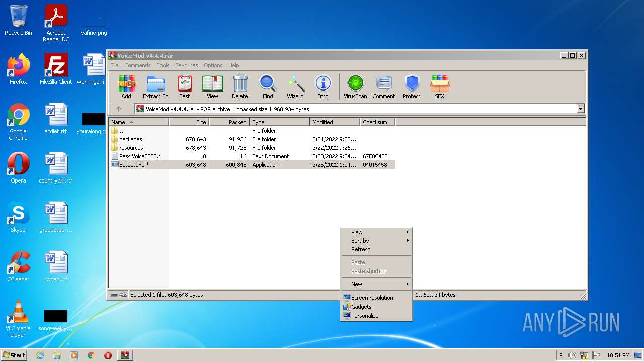Click the volume speaker tray icon
Image resolution: width=644 pixels, height=362 pixels.
572,355
